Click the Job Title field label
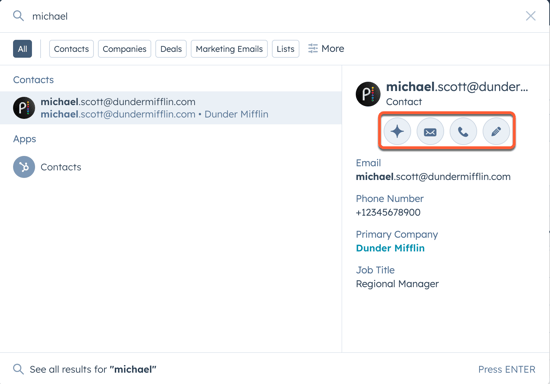 coord(375,270)
